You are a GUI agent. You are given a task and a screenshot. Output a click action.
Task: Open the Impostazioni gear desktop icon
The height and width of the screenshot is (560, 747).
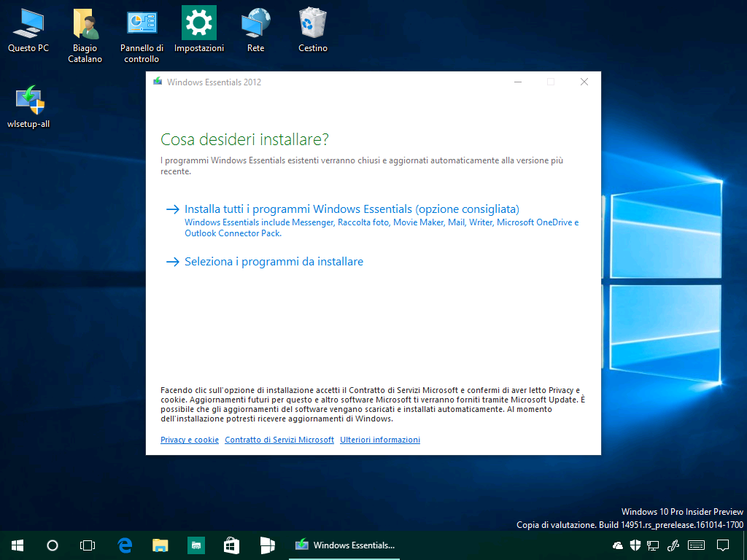click(198, 30)
